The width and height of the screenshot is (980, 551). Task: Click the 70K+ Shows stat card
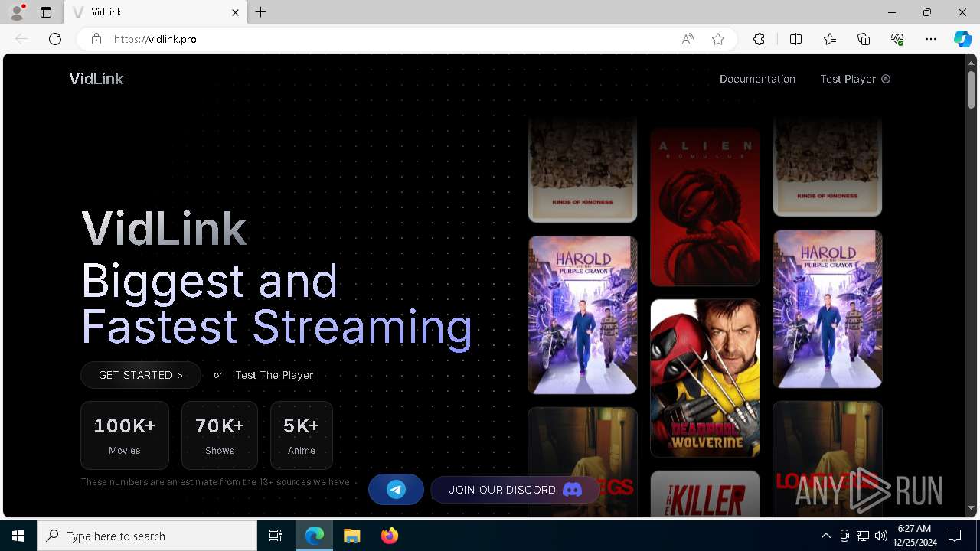(x=220, y=435)
